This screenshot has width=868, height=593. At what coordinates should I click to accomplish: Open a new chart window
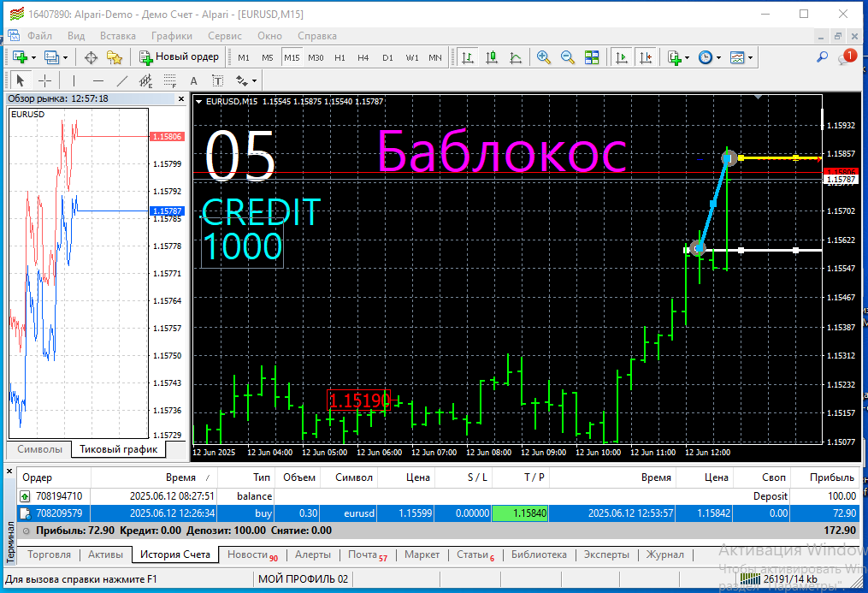click(x=20, y=57)
